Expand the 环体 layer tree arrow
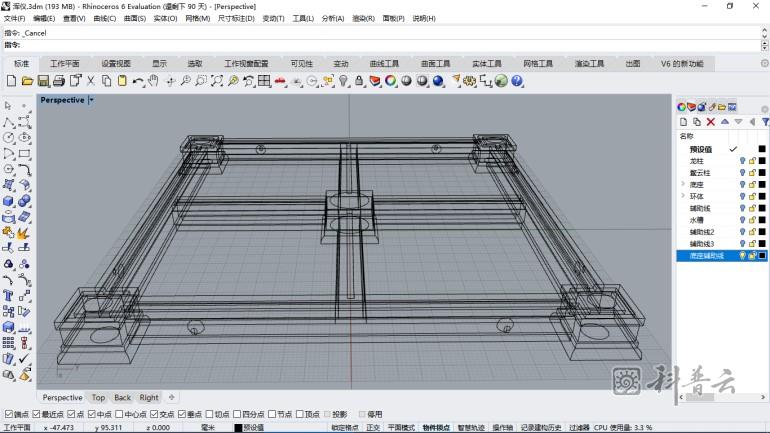This screenshot has height=433, width=770. (x=683, y=196)
